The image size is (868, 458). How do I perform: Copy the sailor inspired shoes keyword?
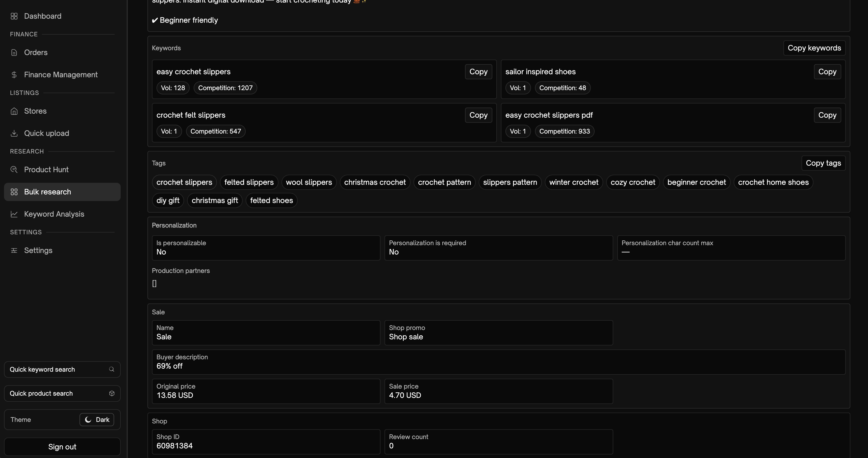pyautogui.click(x=827, y=71)
